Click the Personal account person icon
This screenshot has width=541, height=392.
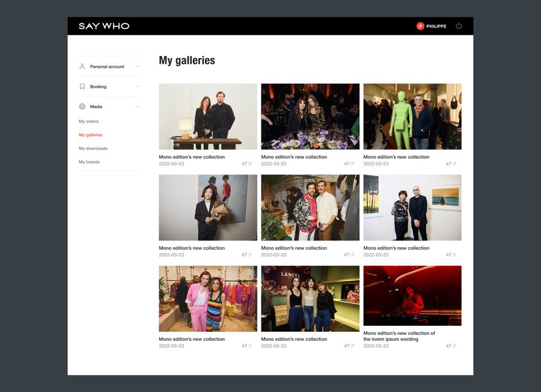[82, 66]
